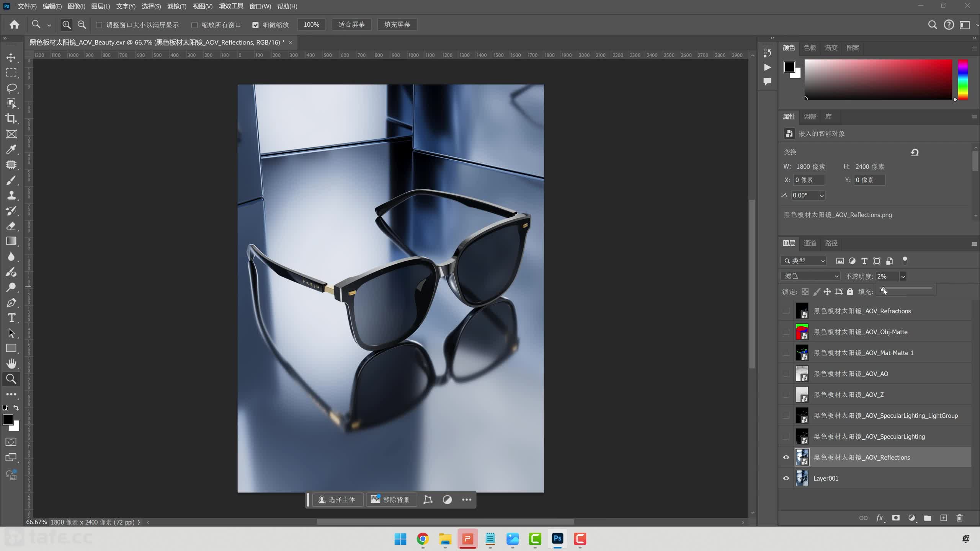Screen dimensions: 980x551
Task: Switch to the 通道 (Channels) tab
Action: tap(810, 243)
